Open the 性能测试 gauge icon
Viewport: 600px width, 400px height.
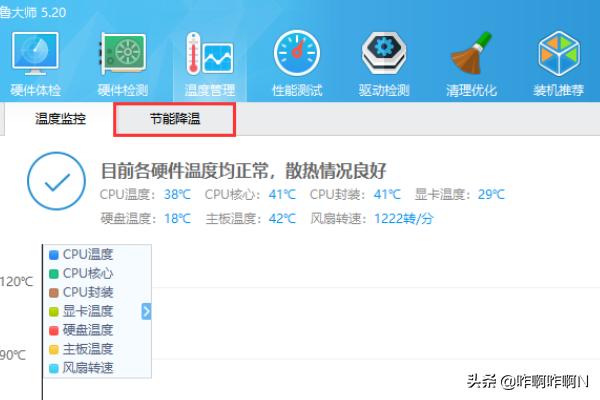(297, 64)
